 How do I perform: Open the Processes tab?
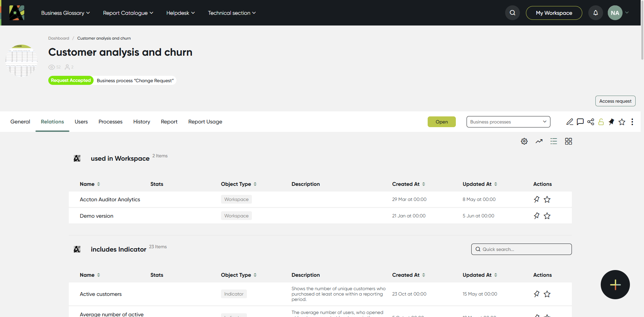[110, 122]
